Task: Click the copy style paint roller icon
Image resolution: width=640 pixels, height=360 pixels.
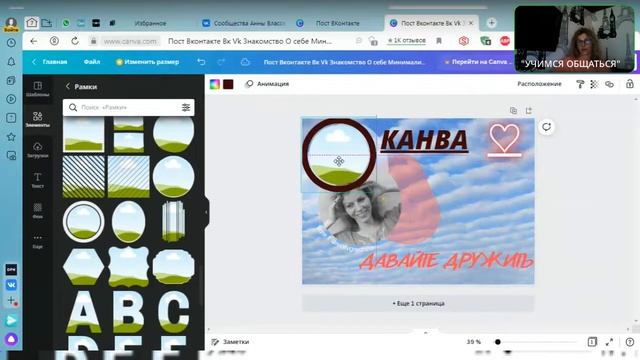Action: [x=580, y=84]
